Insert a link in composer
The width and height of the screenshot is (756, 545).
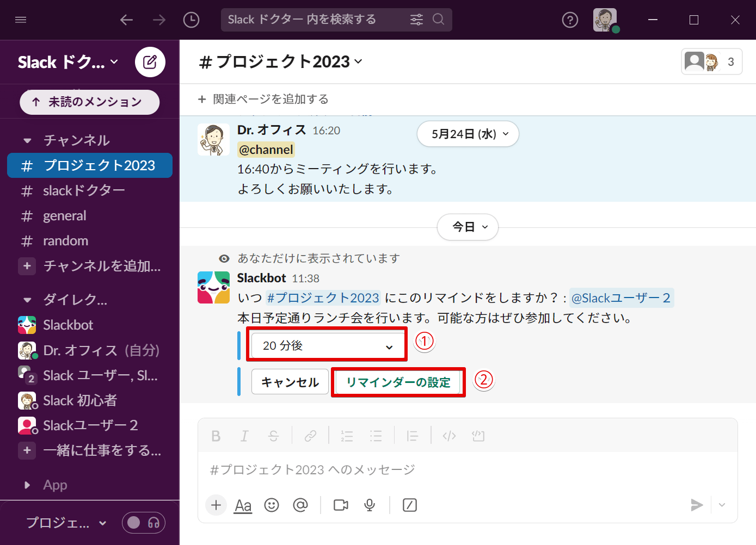pos(310,436)
